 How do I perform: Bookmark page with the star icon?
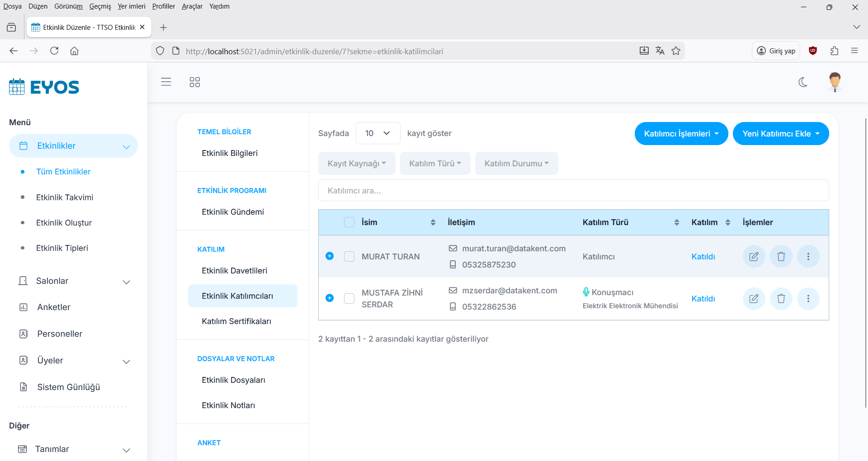pos(676,51)
